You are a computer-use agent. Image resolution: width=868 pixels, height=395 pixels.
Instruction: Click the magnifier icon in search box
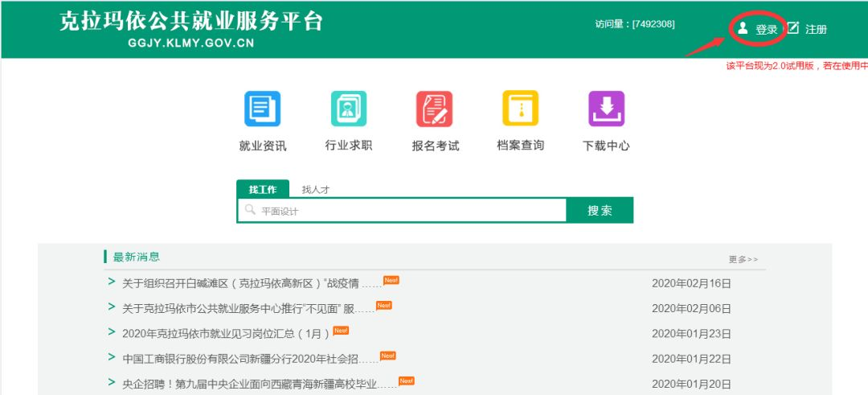(250, 210)
